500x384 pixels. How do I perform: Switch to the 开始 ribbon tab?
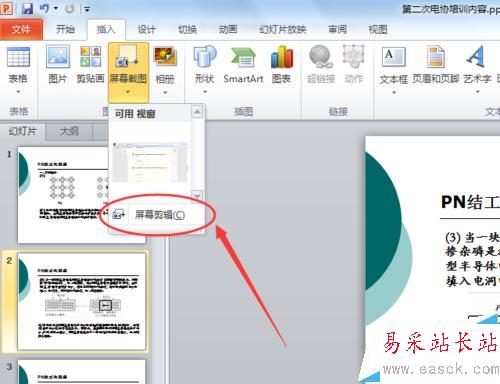[65, 30]
